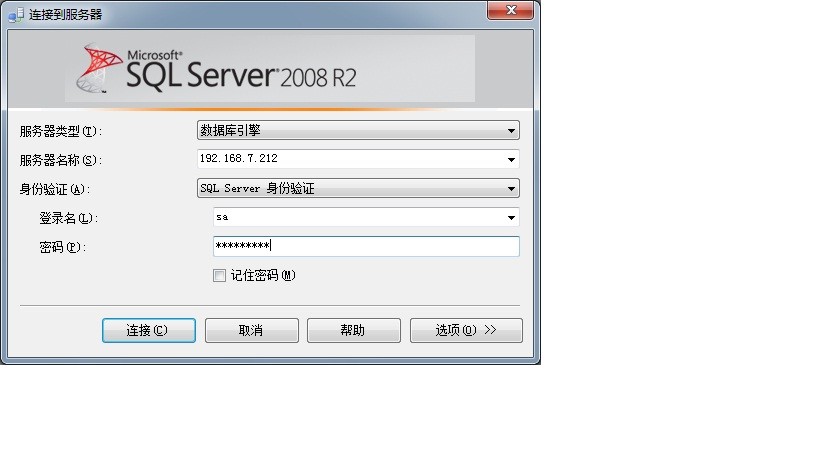
Task: Click the 服务器类型(T) label
Action: click(x=61, y=131)
